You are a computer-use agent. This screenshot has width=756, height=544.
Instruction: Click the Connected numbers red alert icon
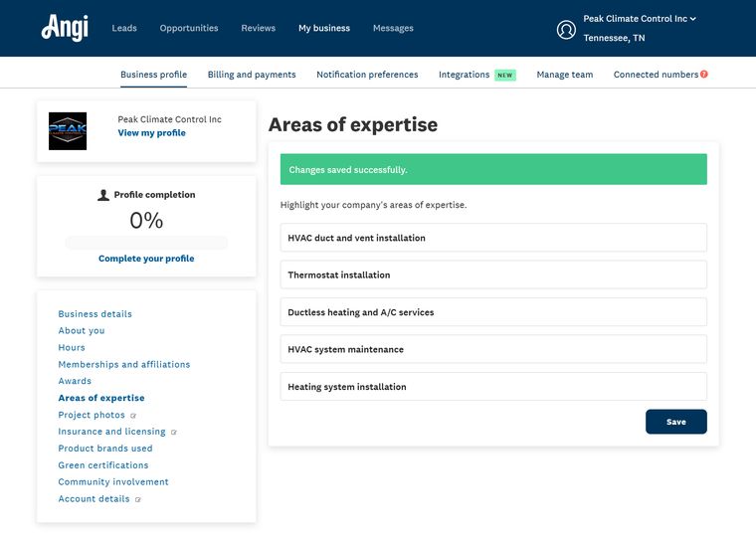click(704, 75)
